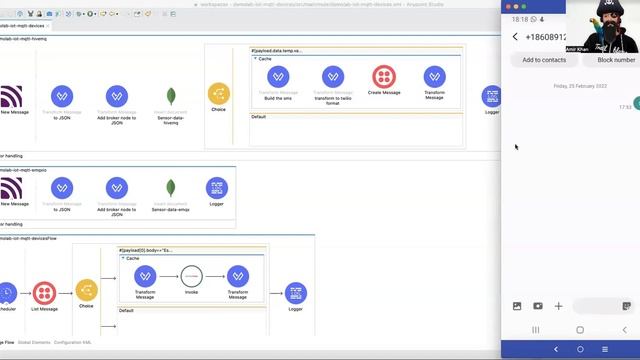Tap Block number button

tap(611, 60)
